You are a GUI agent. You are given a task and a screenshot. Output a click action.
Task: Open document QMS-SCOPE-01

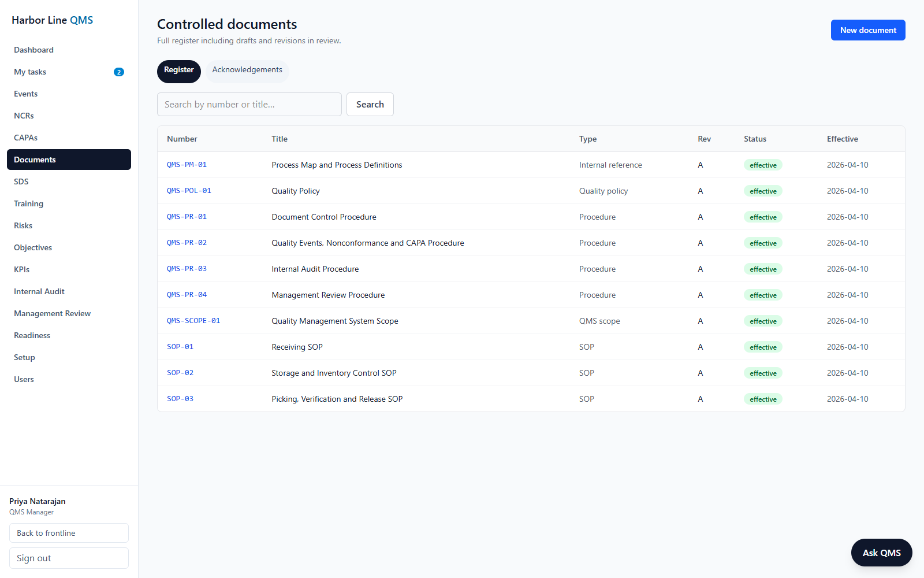click(x=193, y=321)
